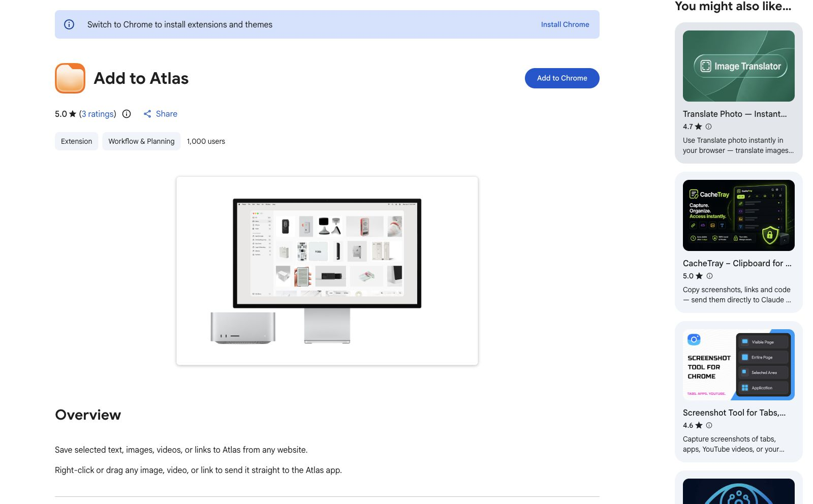Click the Add to Chrome button
The height and width of the screenshot is (504, 813).
point(562,78)
